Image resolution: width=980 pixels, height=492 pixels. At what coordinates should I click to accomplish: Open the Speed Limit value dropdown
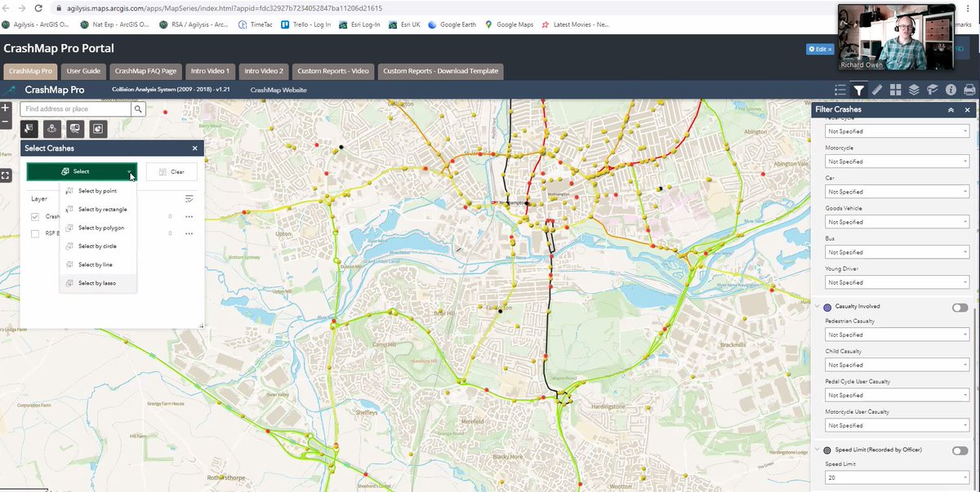(x=897, y=479)
